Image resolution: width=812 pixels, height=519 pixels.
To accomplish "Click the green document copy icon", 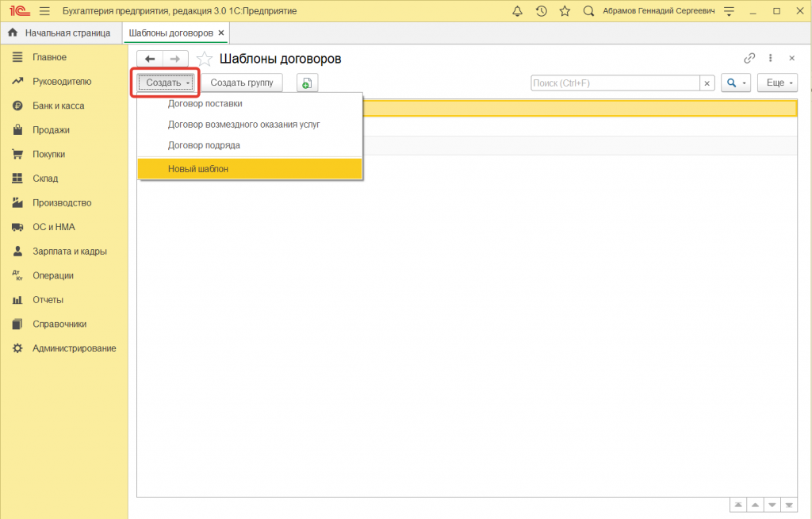I will (x=307, y=83).
